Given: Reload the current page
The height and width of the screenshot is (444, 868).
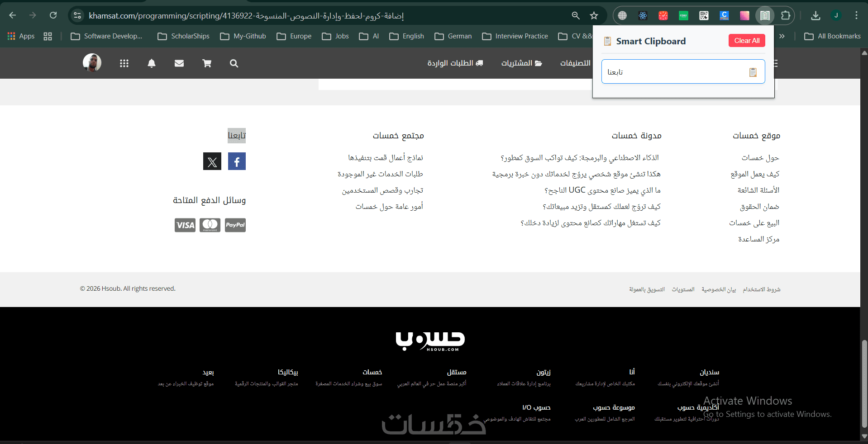Looking at the screenshot, I should (53, 15).
